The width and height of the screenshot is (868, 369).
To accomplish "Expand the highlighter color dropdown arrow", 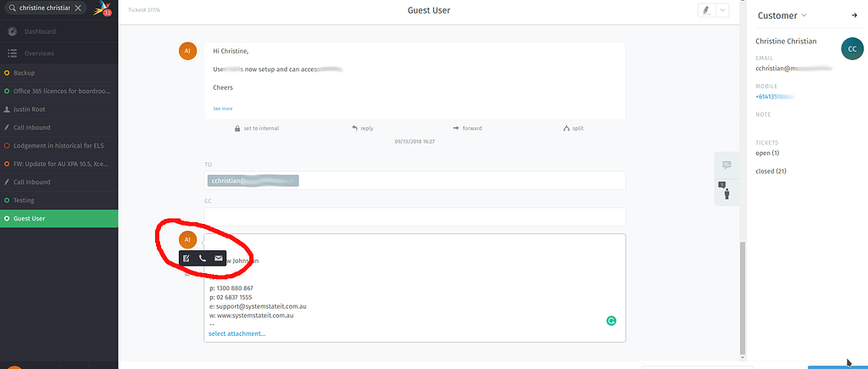I will [722, 10].
